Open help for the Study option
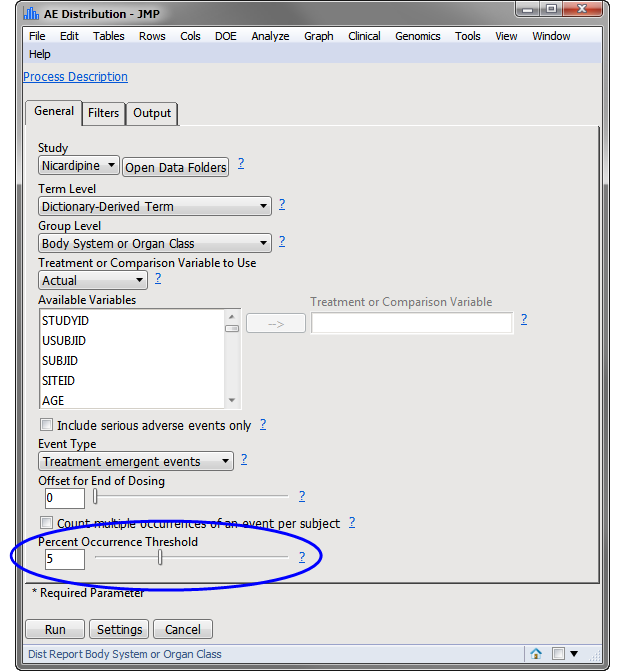This screenshot has height=671, width=630. [241, 163]
